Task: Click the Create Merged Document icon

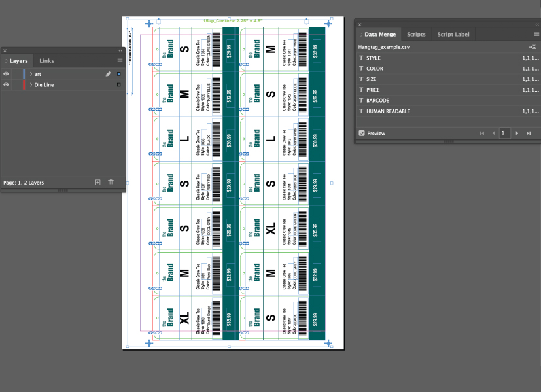Action: [x=533, y=47]
